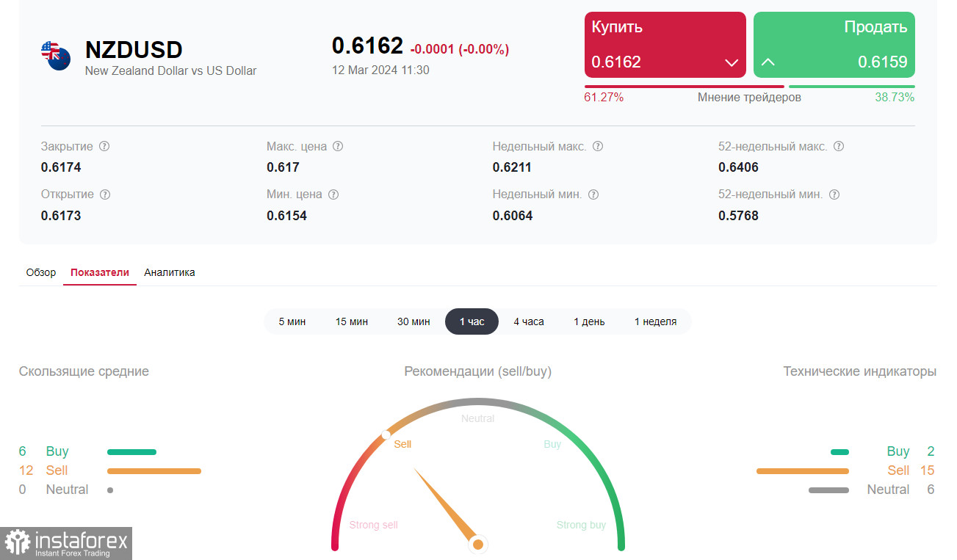Click the technical indicators Sell orange bar

coord(803,471)
